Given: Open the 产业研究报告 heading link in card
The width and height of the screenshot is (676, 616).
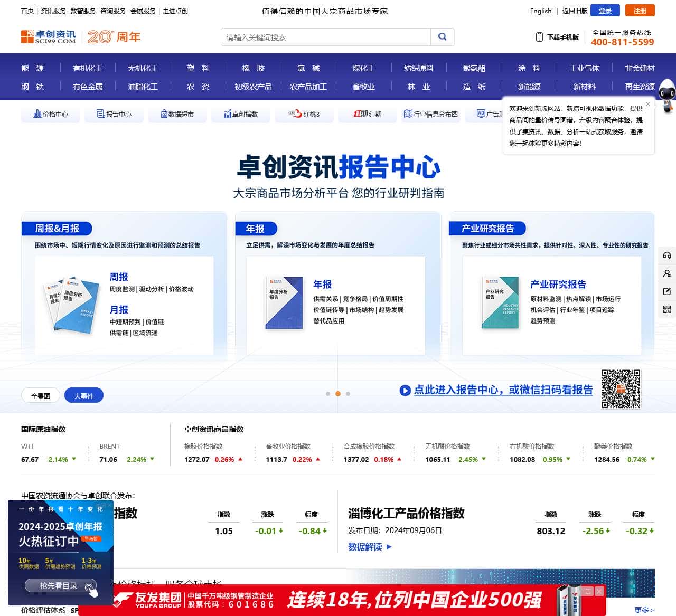Looking at the screenshot, I should tap(558, 285).
